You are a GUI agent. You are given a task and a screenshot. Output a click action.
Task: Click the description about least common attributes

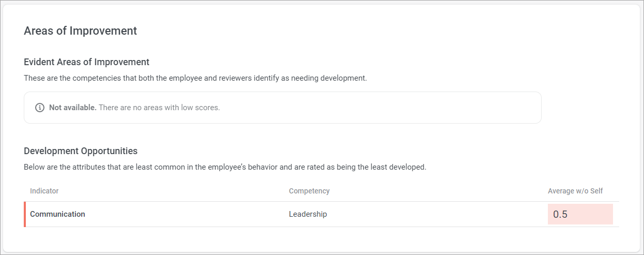[225, 168]
